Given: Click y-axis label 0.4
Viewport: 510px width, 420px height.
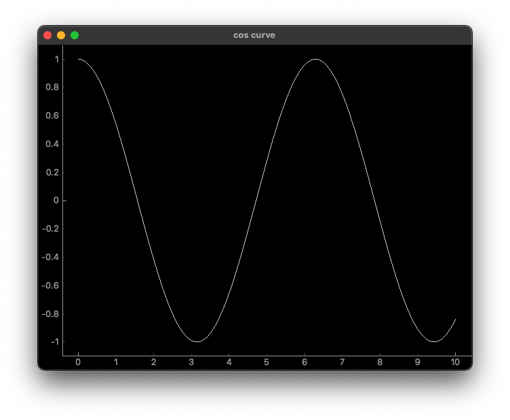Looking at the screenshot, I should pos(52,144).
